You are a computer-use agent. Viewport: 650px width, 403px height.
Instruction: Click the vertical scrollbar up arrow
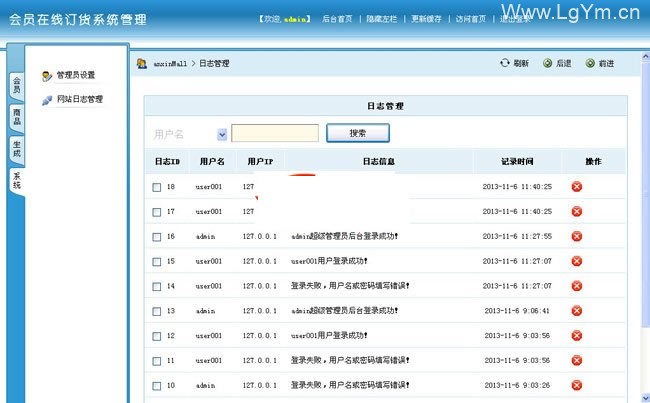point(645,57)
